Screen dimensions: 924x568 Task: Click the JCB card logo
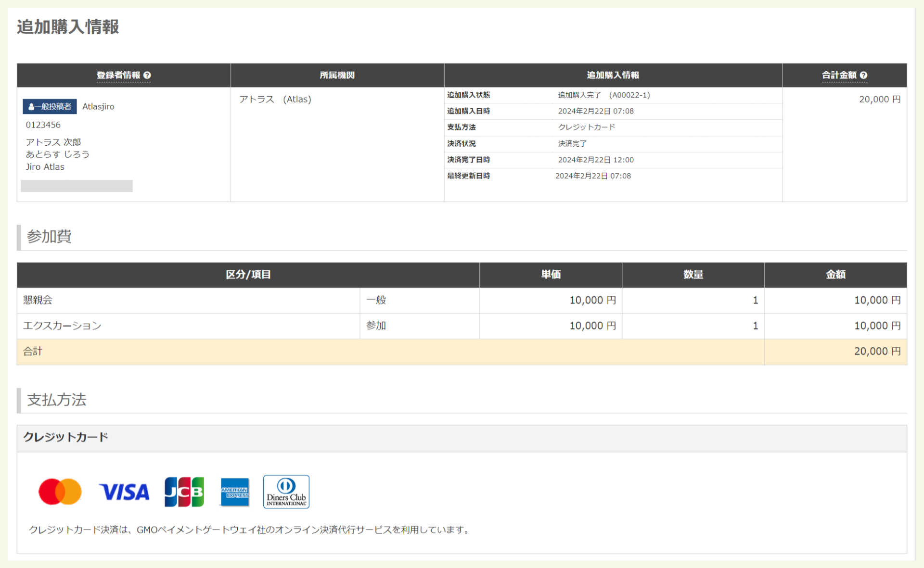pyautogui.click(x=184, y=492)
